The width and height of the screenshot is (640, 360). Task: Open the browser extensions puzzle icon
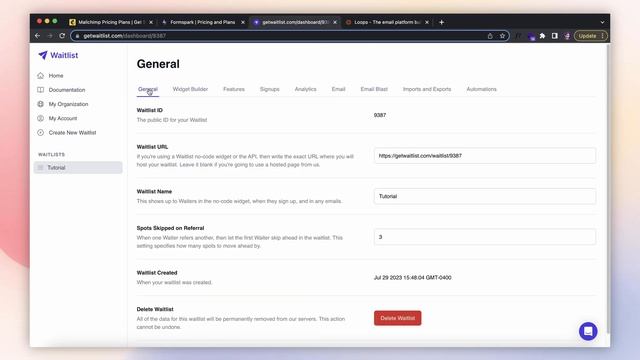542,36
